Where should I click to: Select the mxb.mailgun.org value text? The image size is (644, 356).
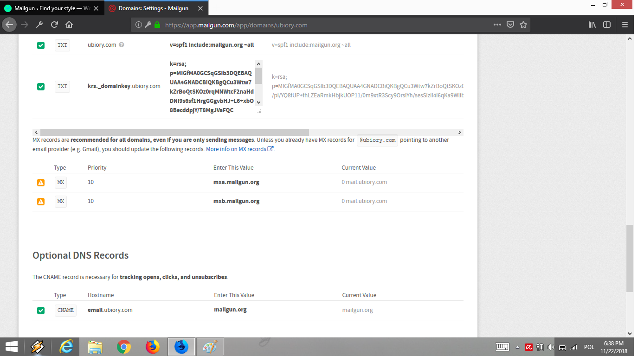click(x=236, y=201)
